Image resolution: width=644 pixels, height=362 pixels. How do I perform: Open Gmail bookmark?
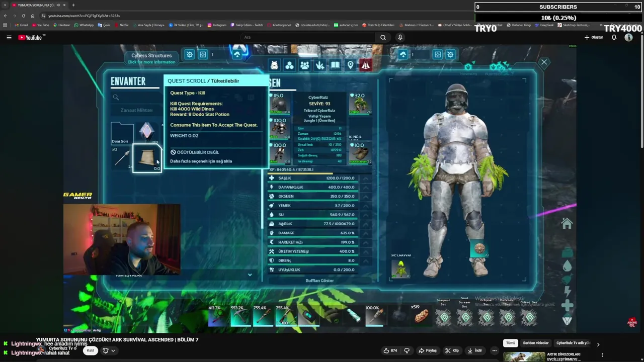(22, 25)
